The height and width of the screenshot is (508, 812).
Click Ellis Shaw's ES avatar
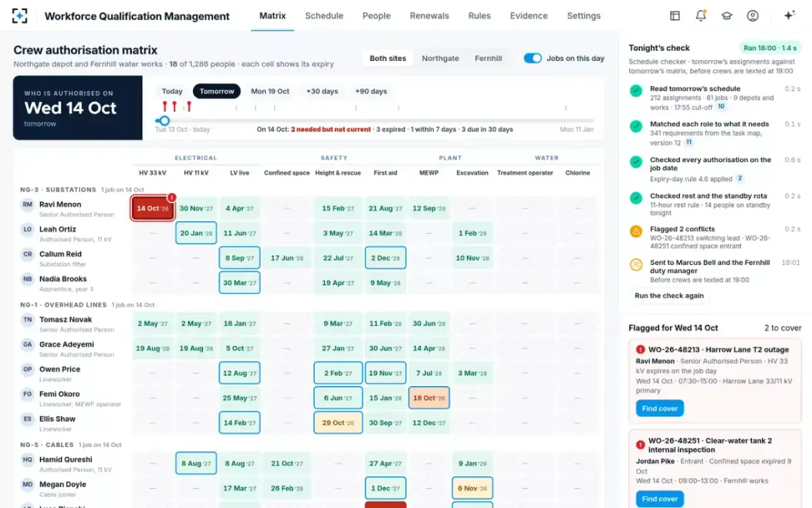tap(28, 419)
